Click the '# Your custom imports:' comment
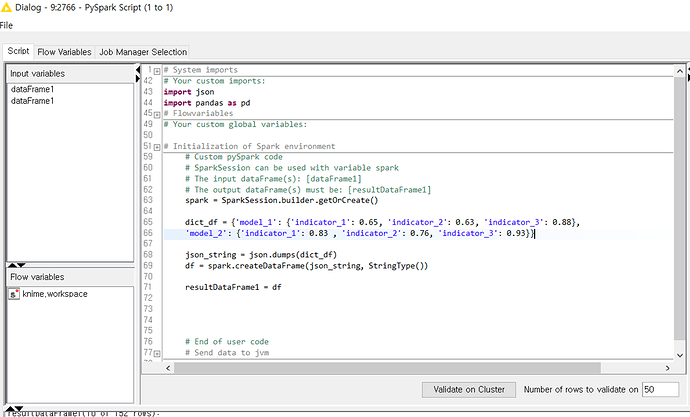690x417 pixels. [x=214, y=81]
